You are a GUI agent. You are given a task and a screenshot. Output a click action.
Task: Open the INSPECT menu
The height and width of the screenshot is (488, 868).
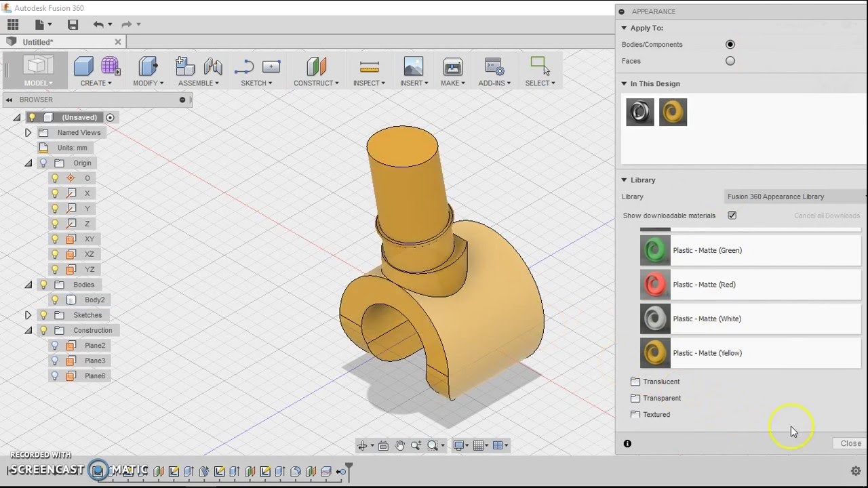point(369,83)
